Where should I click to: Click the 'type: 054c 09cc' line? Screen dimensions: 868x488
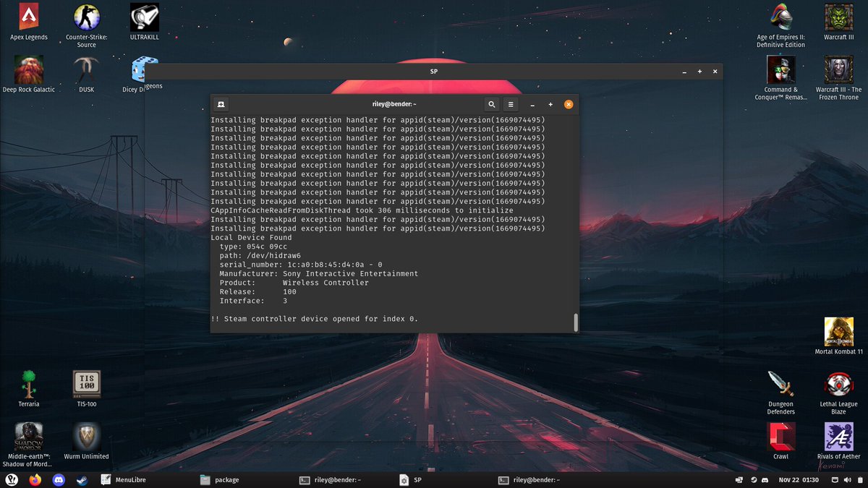[253, 247]
